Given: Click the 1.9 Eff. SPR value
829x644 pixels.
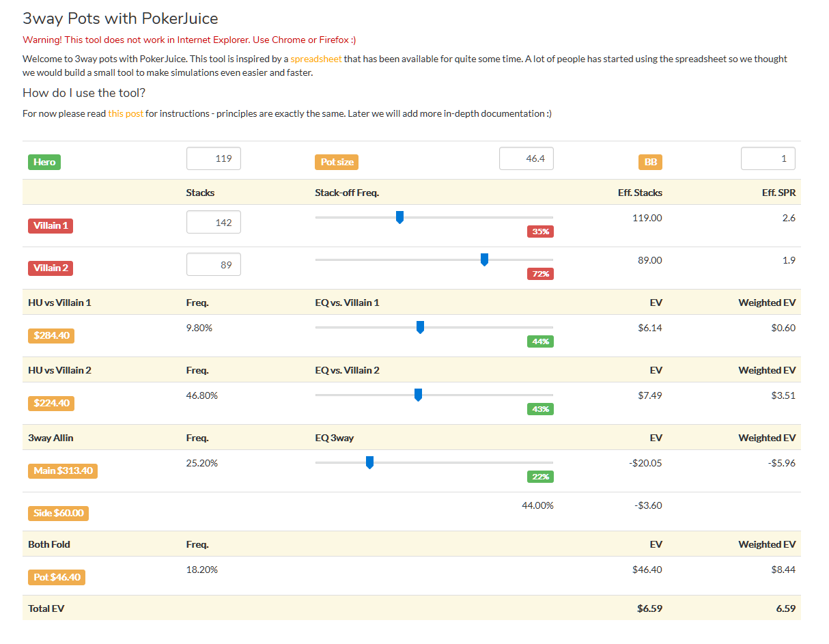Looking at the screenshot, I should 789,260.
